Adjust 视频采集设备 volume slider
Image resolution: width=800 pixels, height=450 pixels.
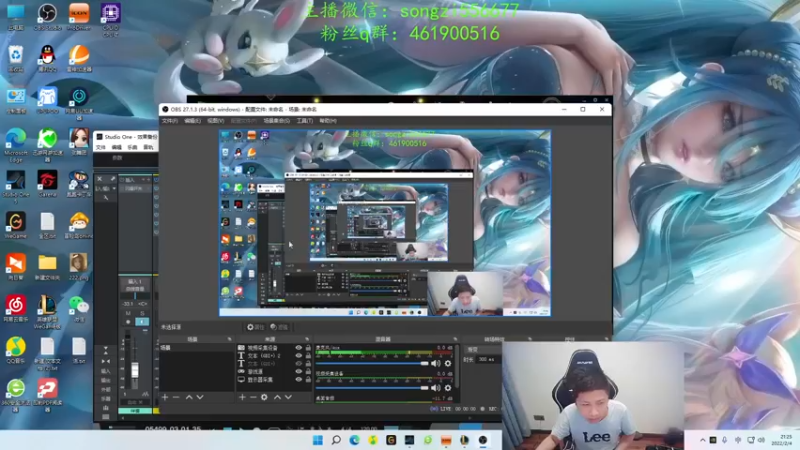tap(372, 388)
